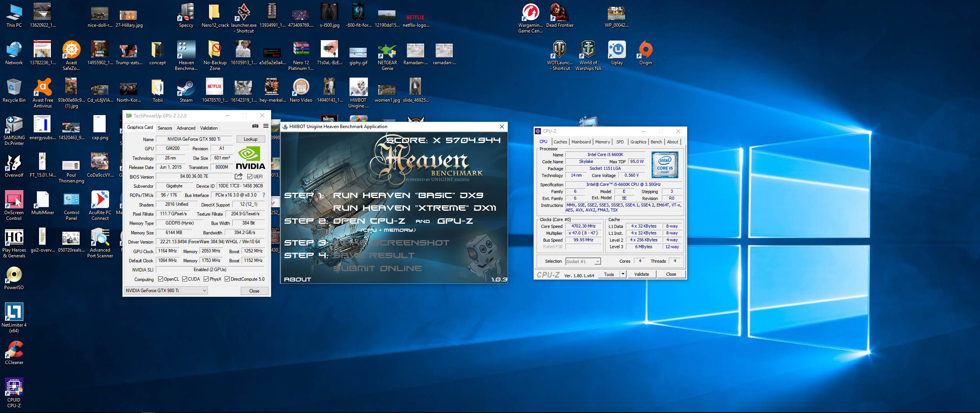Click the Validate button in CPU-Z
Viewport: 980px width, 413px height.
point(642,274)
